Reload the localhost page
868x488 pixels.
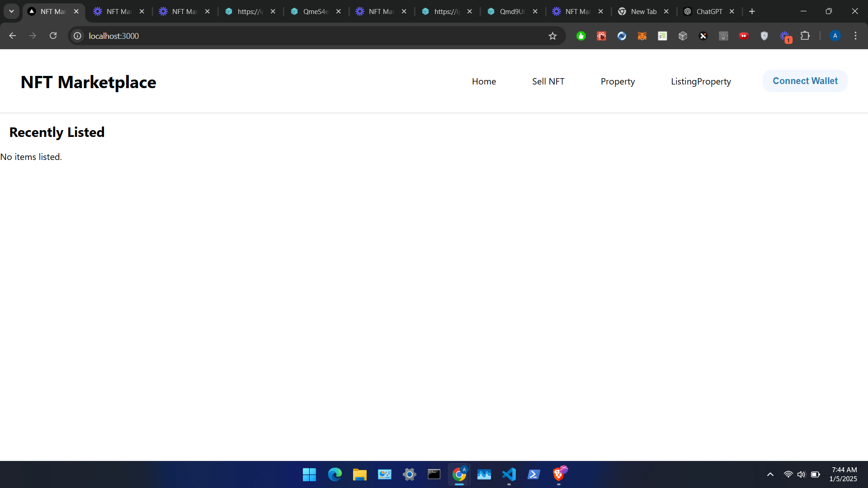point(53,36)
